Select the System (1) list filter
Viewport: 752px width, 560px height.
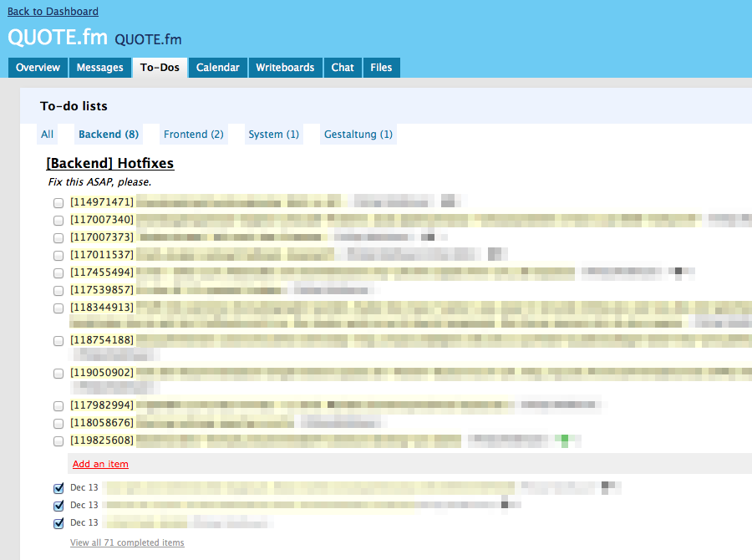pyautogui.click(x=273, y=135)
